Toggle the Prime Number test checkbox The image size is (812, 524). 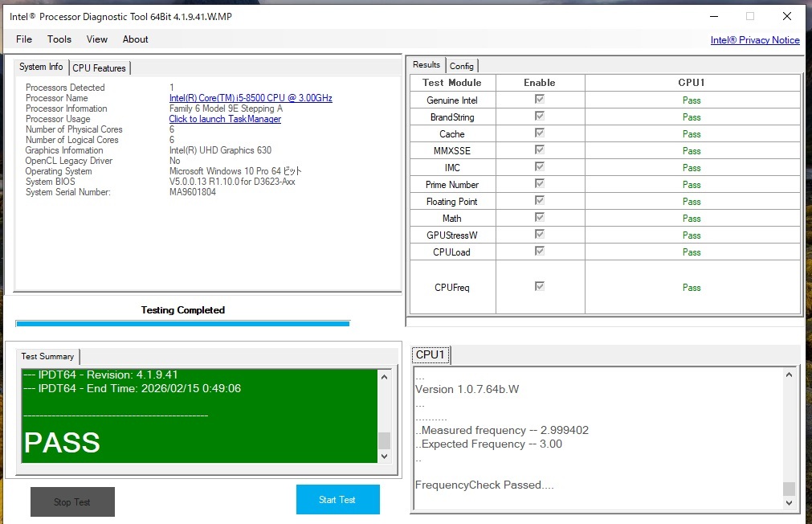coord(540,184)
